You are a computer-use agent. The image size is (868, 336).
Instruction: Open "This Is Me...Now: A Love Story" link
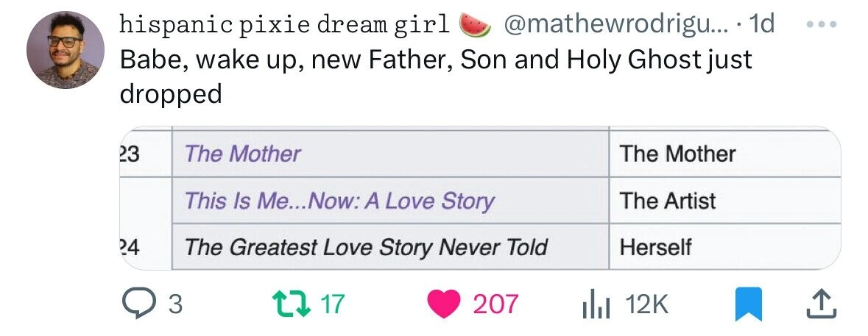coord(339,201)
